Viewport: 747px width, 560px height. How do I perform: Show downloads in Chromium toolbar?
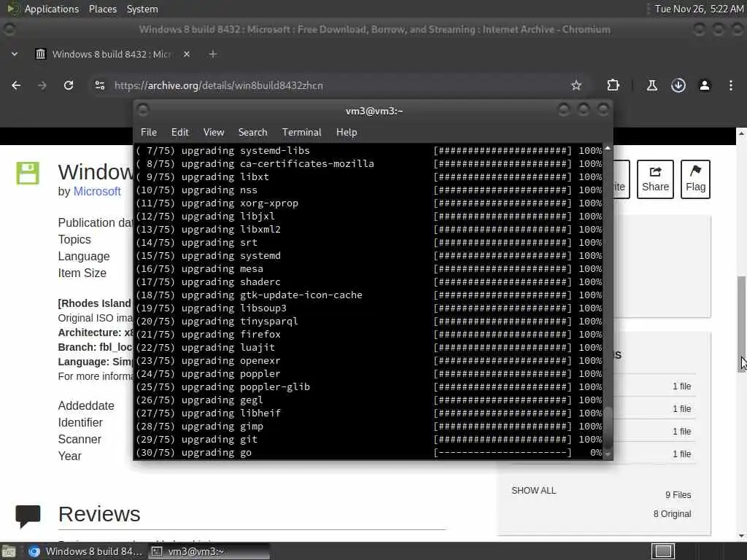tap(678, 85)
